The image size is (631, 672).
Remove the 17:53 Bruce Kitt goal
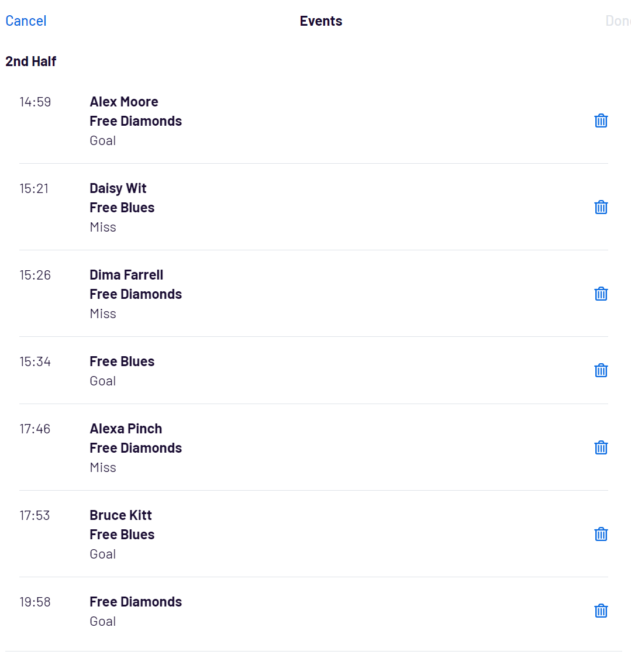point(601,535)
